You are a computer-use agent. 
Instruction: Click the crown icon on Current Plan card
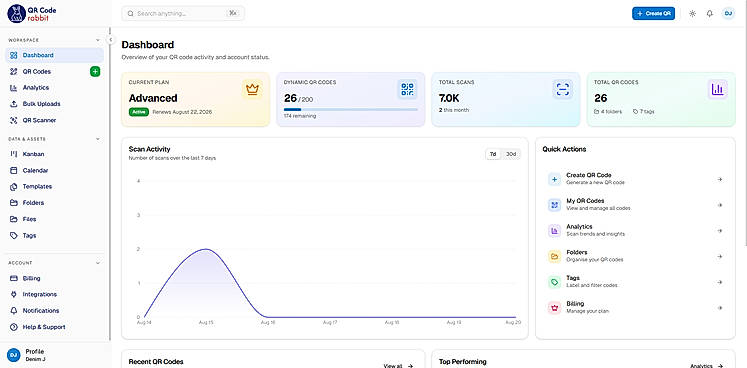(x=252, y=89)
